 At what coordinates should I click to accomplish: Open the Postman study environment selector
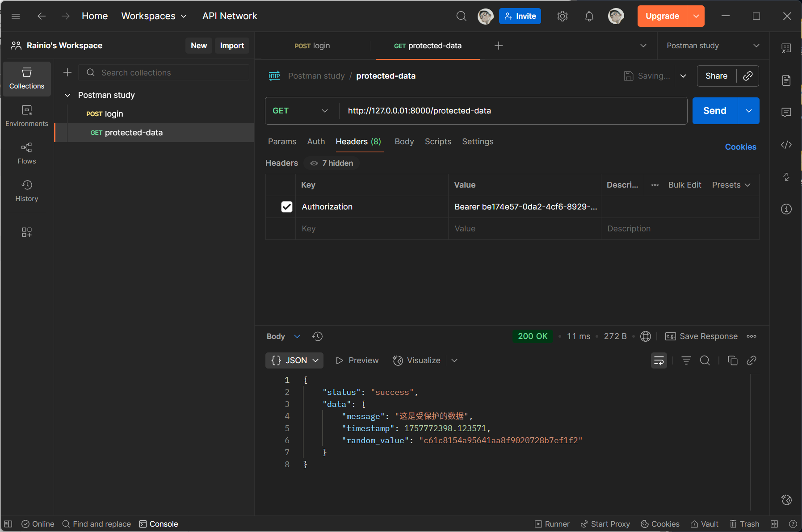point(714,46)
